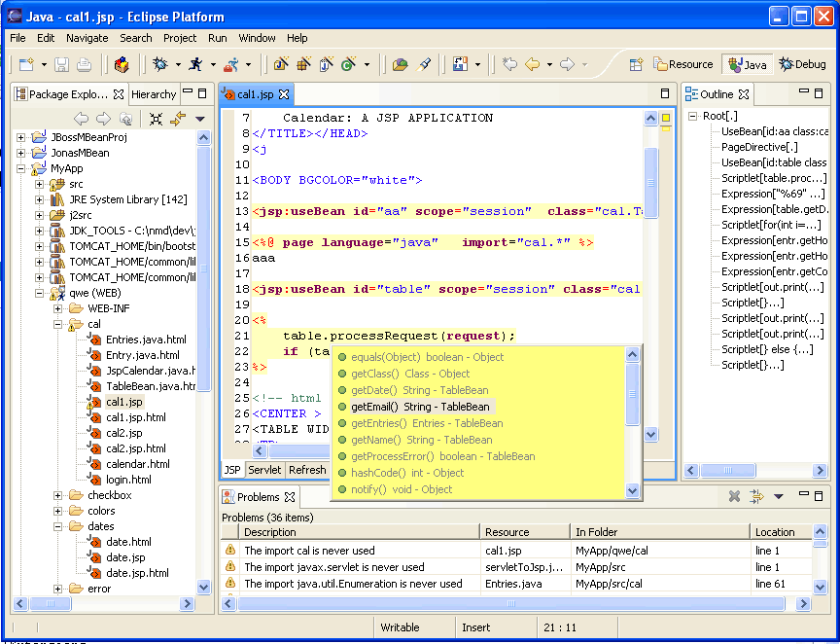Minimize the Problems view
840x644 pixels.
[x=804, y=493]
